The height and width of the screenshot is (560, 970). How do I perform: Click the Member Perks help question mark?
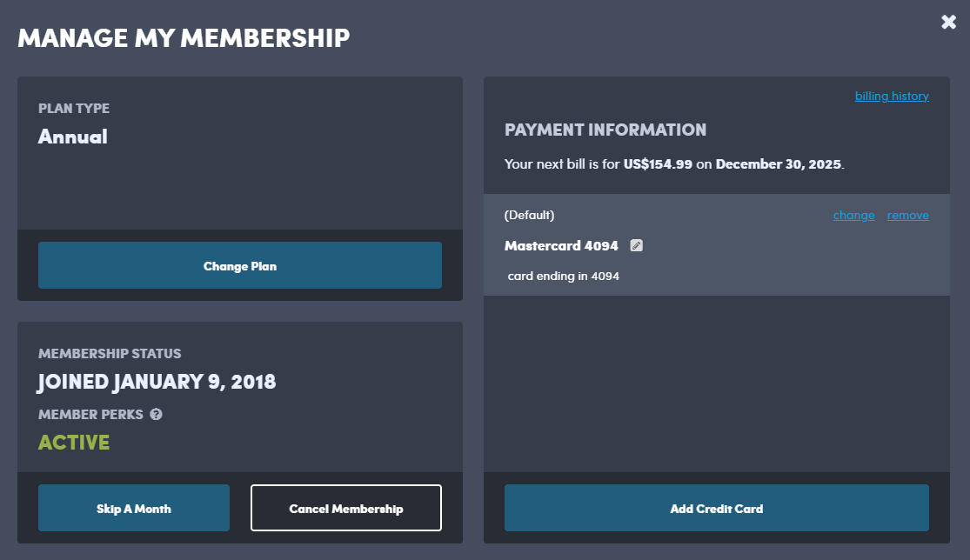click(x=156, y=415)
